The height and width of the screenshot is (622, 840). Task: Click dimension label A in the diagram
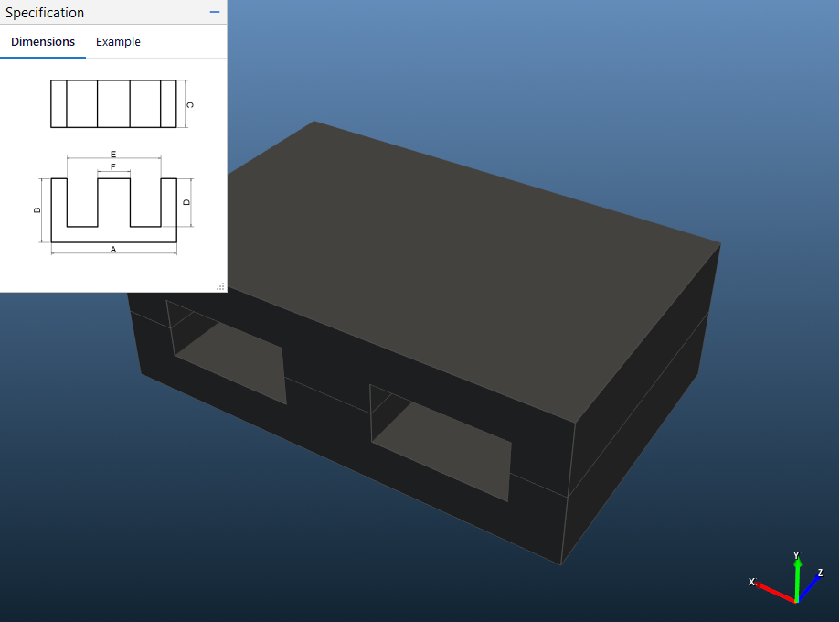[113, 250]
